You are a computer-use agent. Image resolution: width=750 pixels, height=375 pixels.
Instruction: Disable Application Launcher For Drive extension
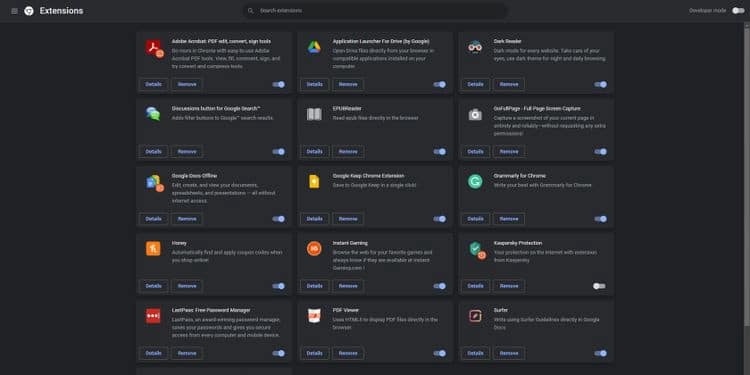pyautogui.click(x=440, y=84)
